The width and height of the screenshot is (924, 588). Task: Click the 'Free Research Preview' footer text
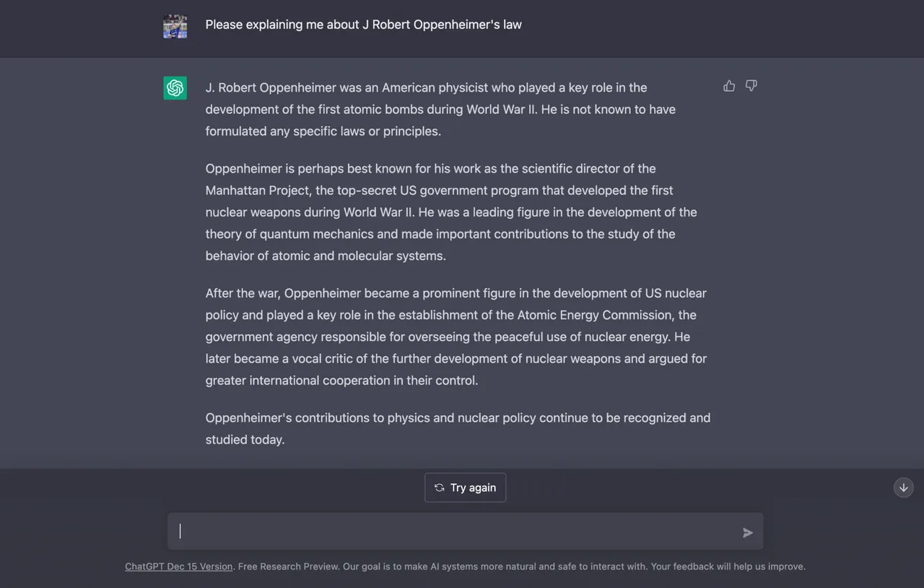(x=288, y=566)
